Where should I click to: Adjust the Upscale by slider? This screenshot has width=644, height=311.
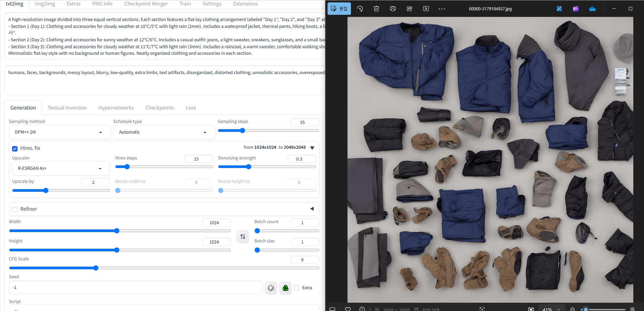click(61, 190)
